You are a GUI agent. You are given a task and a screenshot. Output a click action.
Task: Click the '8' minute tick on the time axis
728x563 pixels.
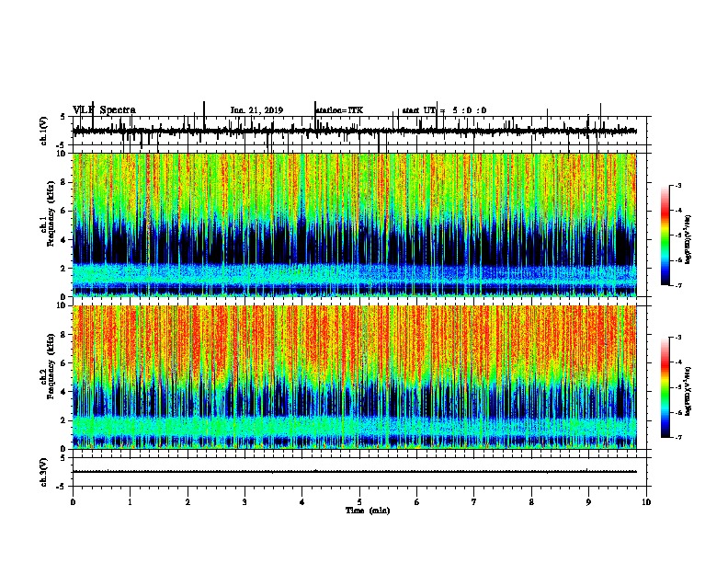[531, 502]
